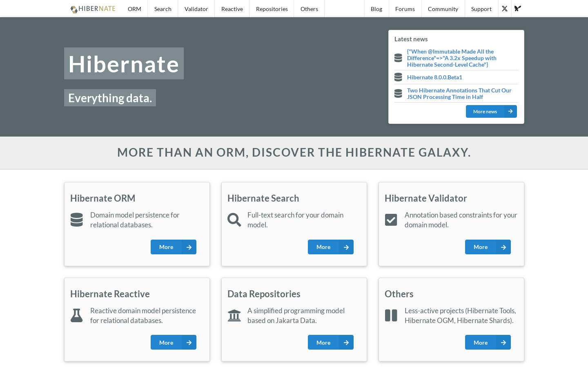Click the database icon beside the JSON Processing news item
588x368 pixels.
398,94
